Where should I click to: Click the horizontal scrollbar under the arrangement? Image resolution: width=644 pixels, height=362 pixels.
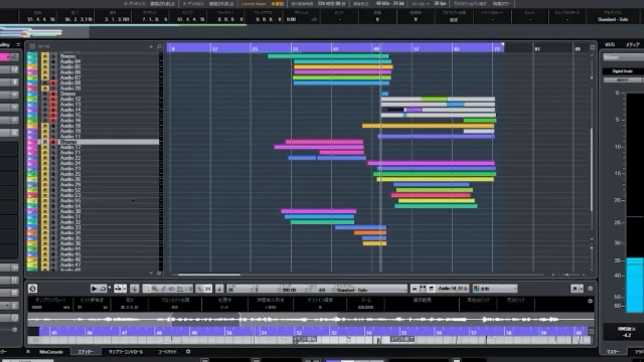click(209, 274)
